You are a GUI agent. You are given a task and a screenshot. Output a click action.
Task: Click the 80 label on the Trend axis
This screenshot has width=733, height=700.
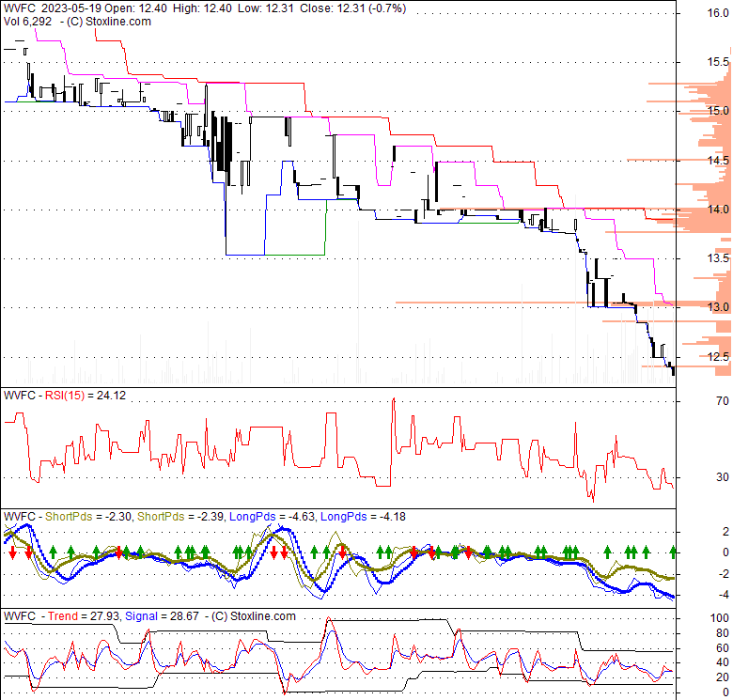(x=723, y=633)
